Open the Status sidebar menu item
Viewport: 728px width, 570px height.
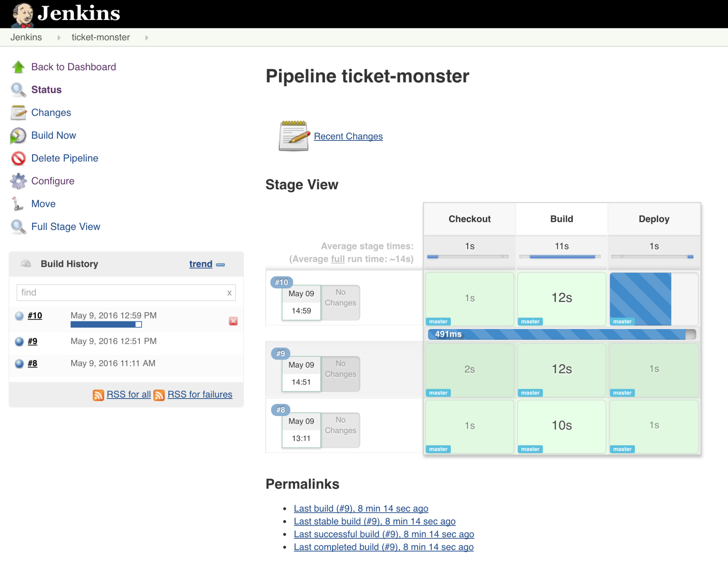46,90
